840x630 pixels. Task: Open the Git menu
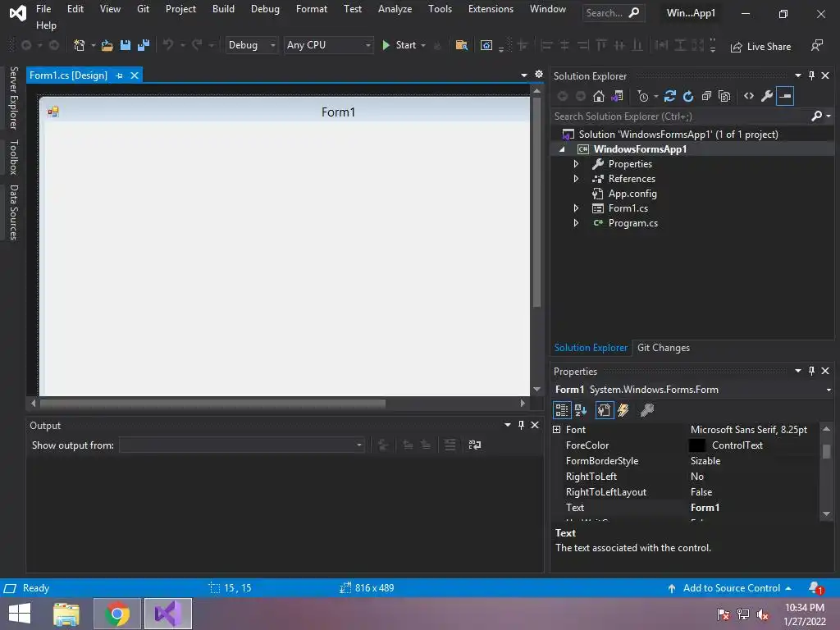(143, 9)
